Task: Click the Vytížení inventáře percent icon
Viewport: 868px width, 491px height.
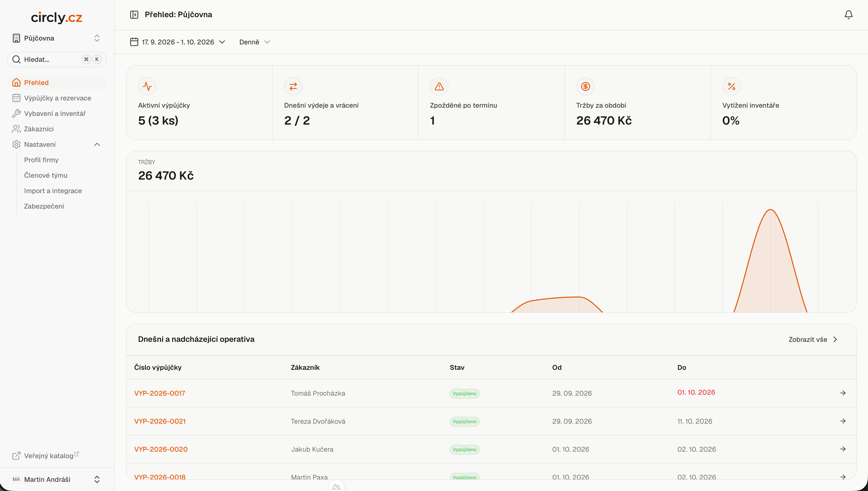Action: pyautogui.click(x=731, y=86)
